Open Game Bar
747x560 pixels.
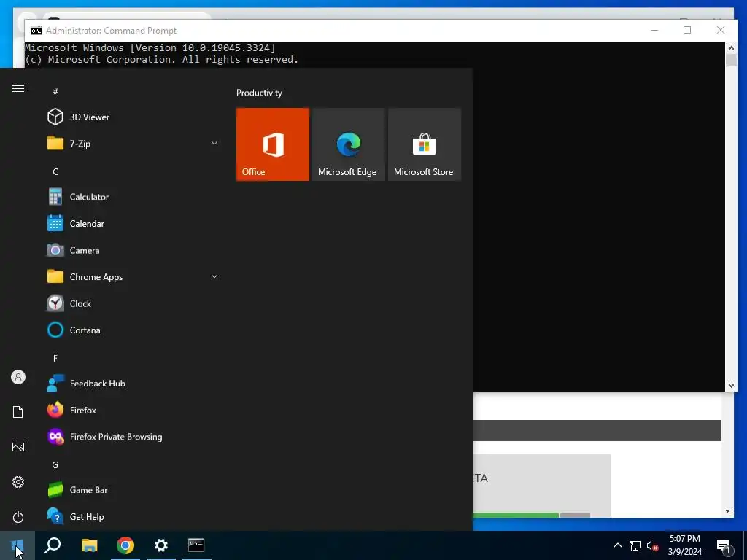click(132, 490)
